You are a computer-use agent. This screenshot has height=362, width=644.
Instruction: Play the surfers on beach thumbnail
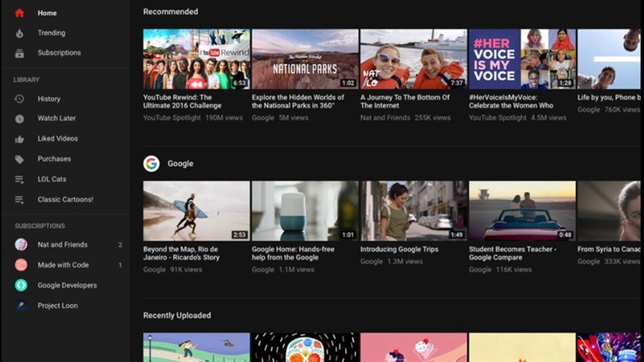pos(197,211)
